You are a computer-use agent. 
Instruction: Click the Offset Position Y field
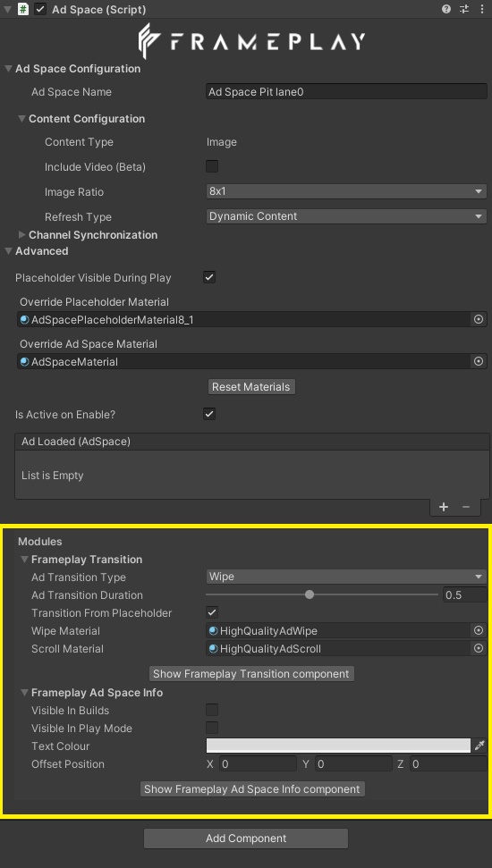coord(353,764)
